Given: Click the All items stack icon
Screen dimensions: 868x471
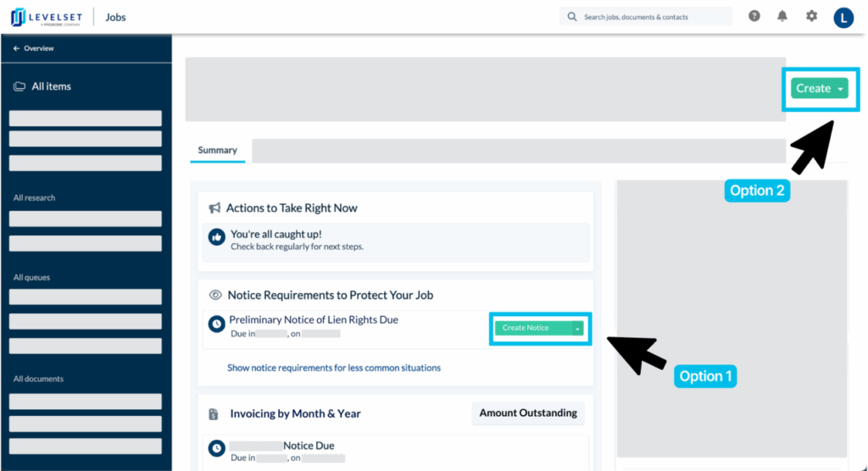Looking at the screenshot, I should [19, 86].
